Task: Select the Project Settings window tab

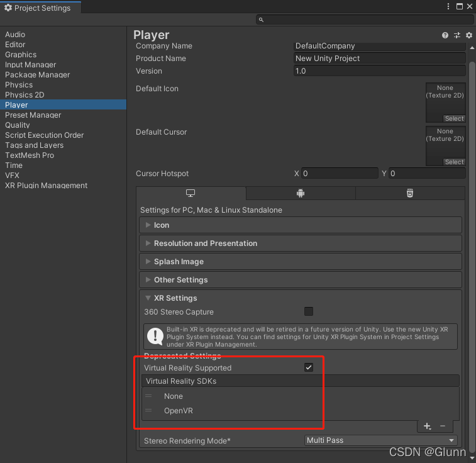Action: (x=41, y=8)
